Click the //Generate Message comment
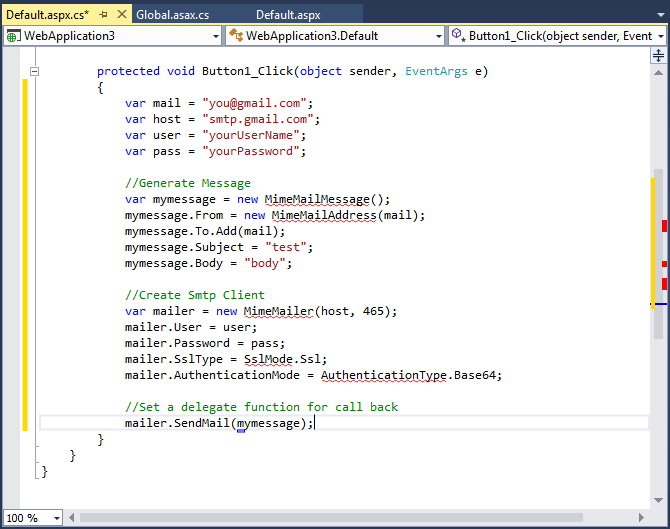The image size is (670, 529). click(x=188, y=183)
